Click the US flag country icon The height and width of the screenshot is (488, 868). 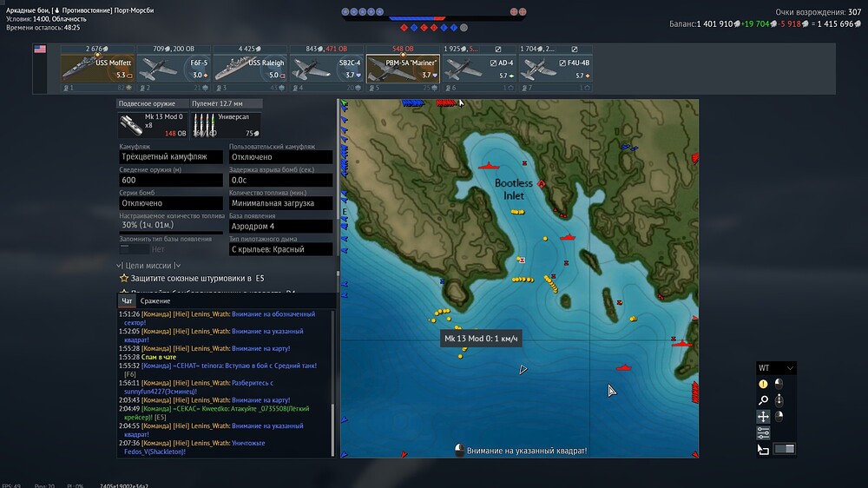40,49
